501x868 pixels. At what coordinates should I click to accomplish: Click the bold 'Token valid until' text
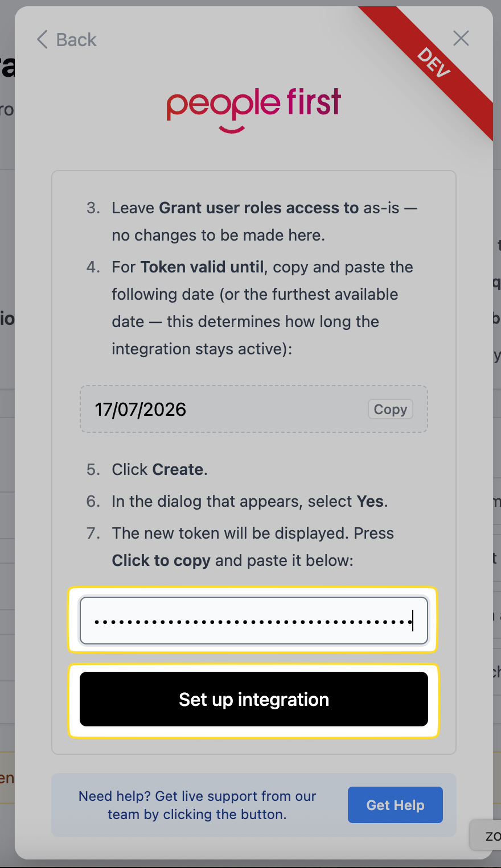(202, 267)
